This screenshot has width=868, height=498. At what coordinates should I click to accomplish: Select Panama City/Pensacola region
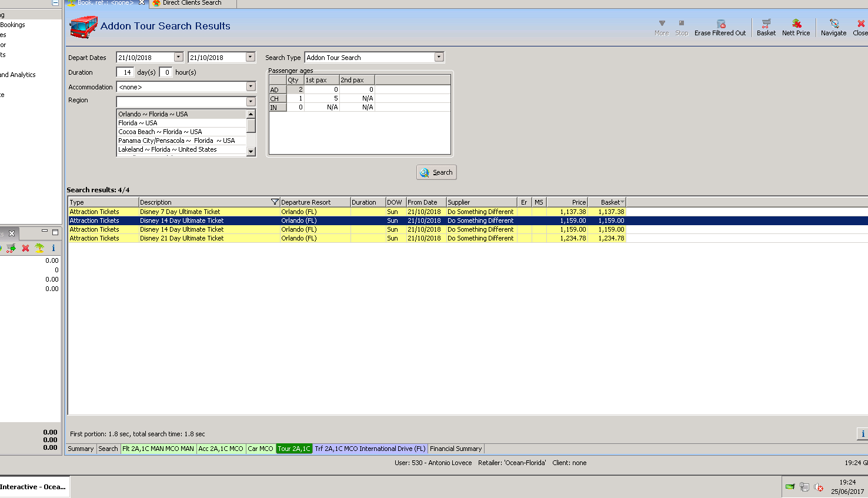pos(181,141)
